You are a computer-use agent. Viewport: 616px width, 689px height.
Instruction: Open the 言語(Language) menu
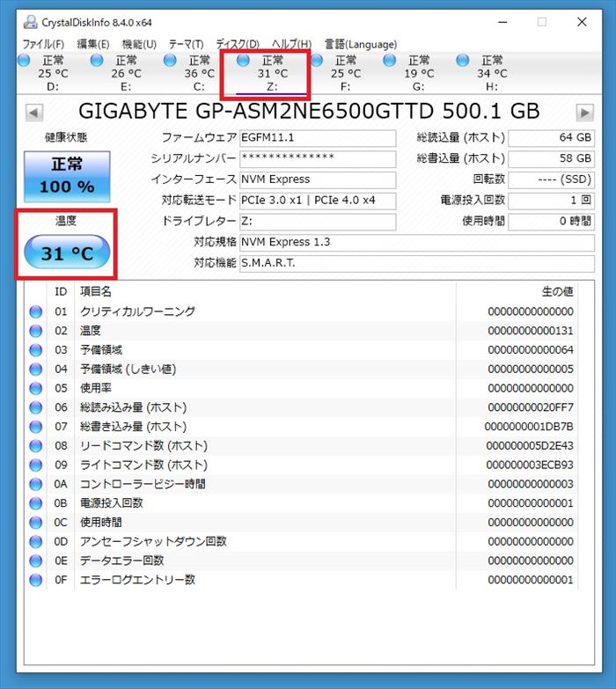[x=360, y=44]
